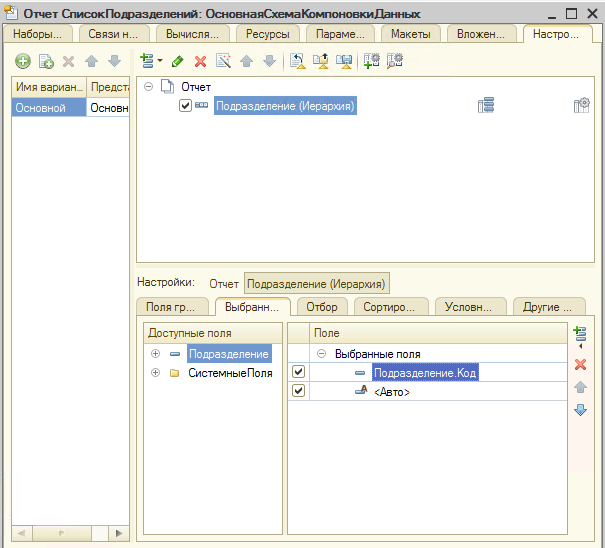Uncheck the Подразделение (Иерархия) grouping checkbox

185,106
